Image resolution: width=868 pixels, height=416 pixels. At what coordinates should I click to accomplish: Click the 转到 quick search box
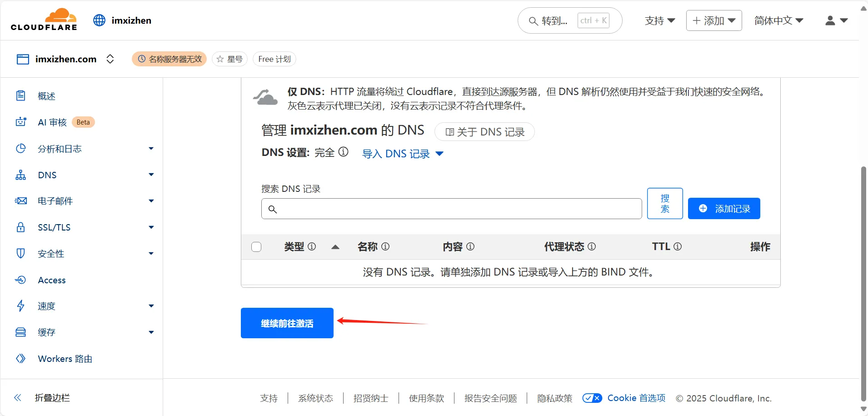click(x=570, y=20)
